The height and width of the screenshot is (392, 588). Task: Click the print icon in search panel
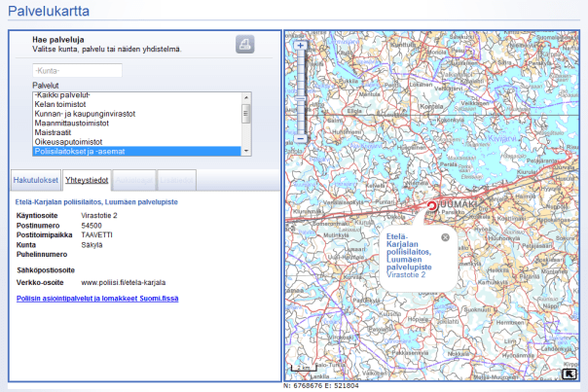click(244, 44)
